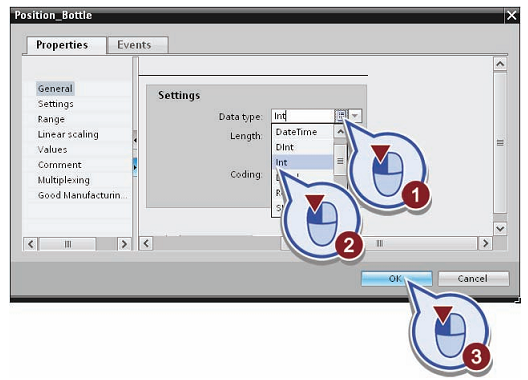Viewport: 528px width, 380px height.
Task: Select the Good Manufacturing category
Action: (x=82, y=195)
